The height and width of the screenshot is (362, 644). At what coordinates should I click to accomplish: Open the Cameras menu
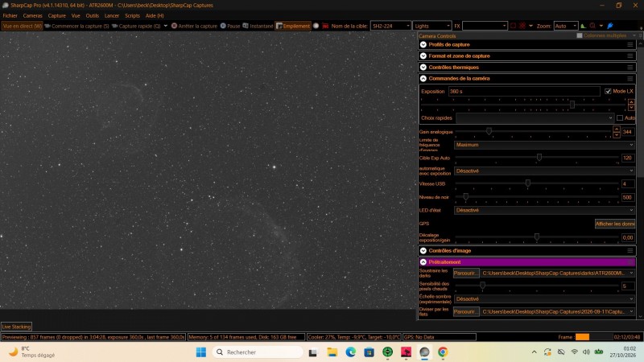pyautogui.click(x=32, y=15)
